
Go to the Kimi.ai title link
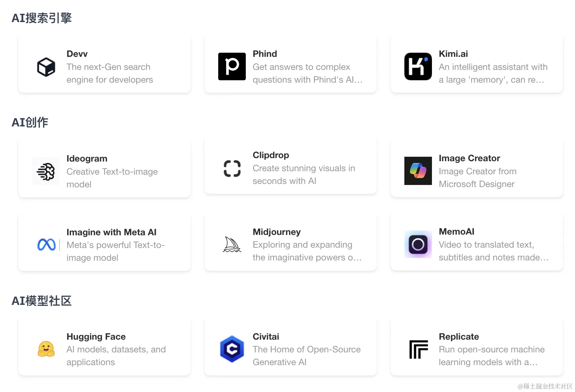pyautogui.click(x=453, y=54)
